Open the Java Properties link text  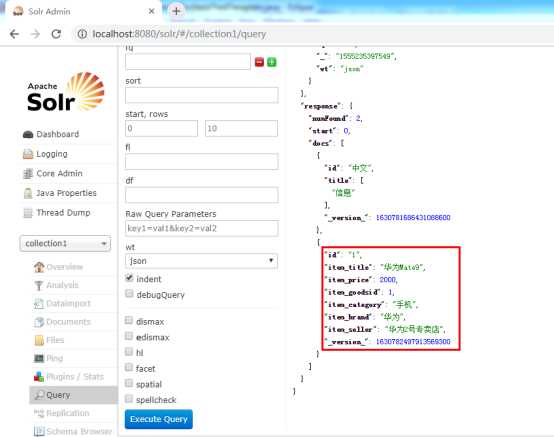[66, 193]
